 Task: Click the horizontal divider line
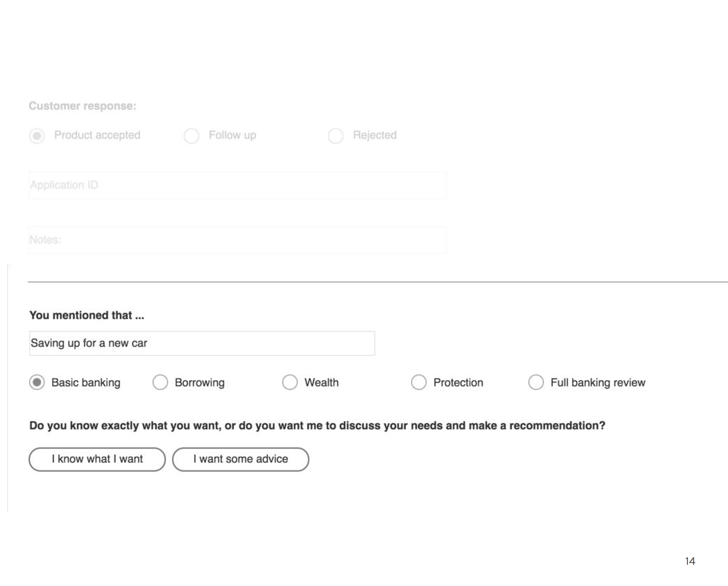pyautogui.click(x=376, y=282)
